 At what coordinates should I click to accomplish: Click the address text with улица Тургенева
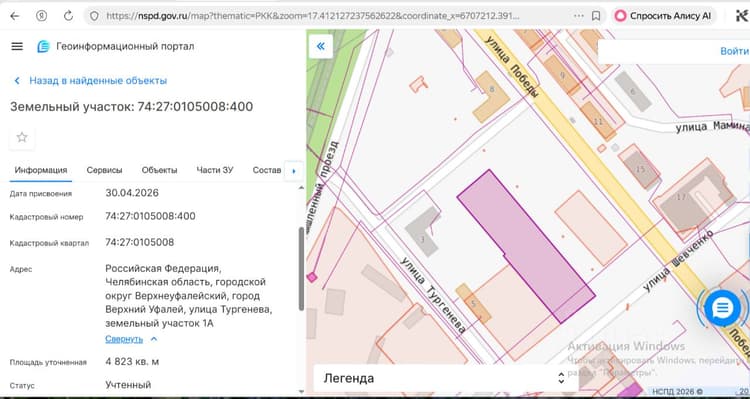click(x=188, y=296)
